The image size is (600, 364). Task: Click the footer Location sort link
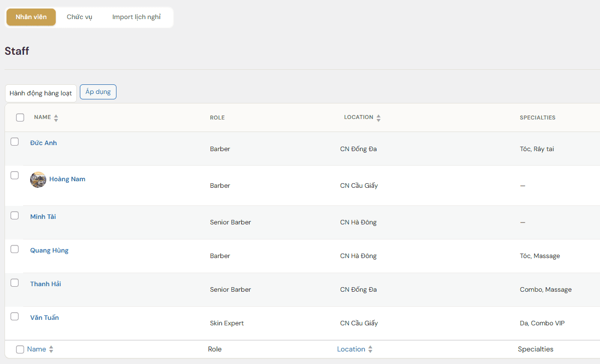pyautogui.click(x=351, y=349)
